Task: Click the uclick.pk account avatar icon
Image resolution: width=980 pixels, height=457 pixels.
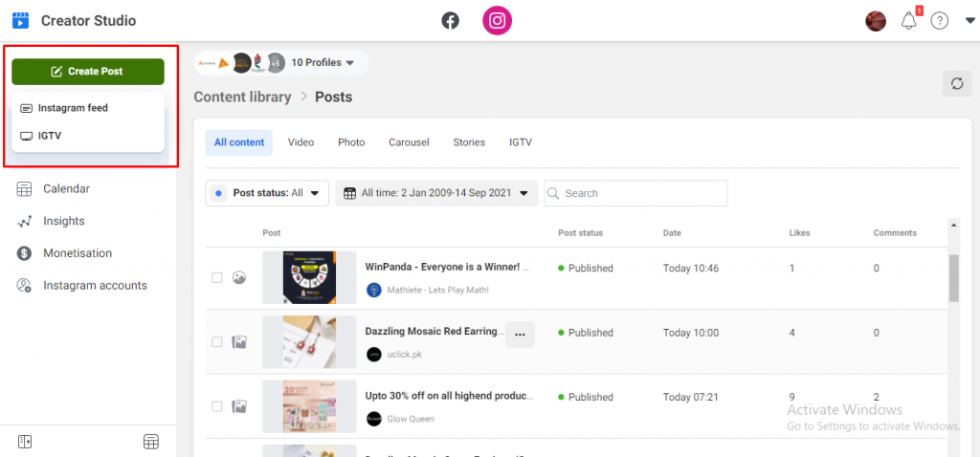Action: pyautogui.click(x=374, y=354)
